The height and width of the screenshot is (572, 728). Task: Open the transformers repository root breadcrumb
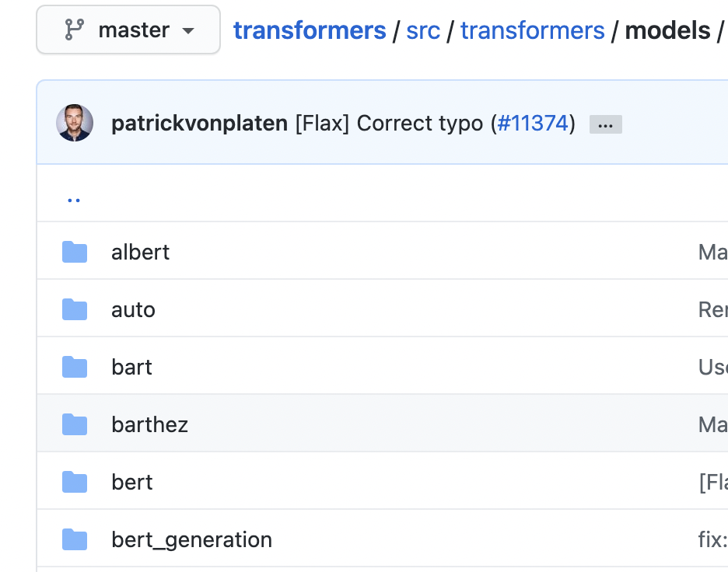(310, 30)
